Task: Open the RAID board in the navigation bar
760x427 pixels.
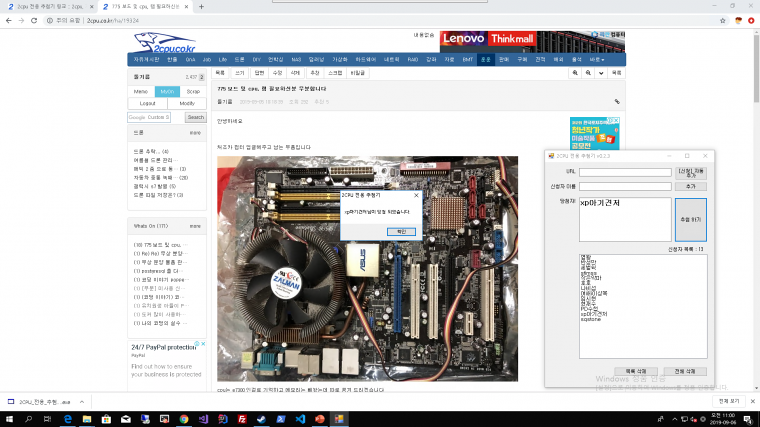Action: [x=412, y=60]
